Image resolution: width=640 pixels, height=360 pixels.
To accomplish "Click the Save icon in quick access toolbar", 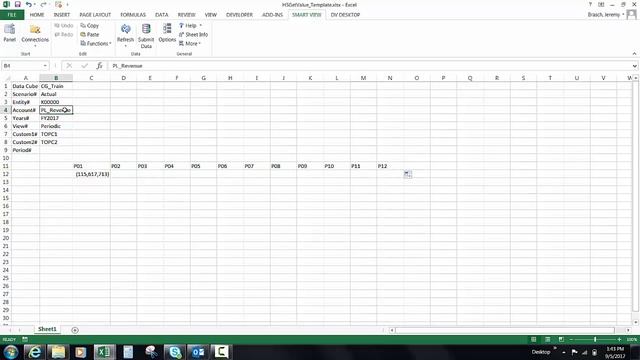I will pos(18,4).
